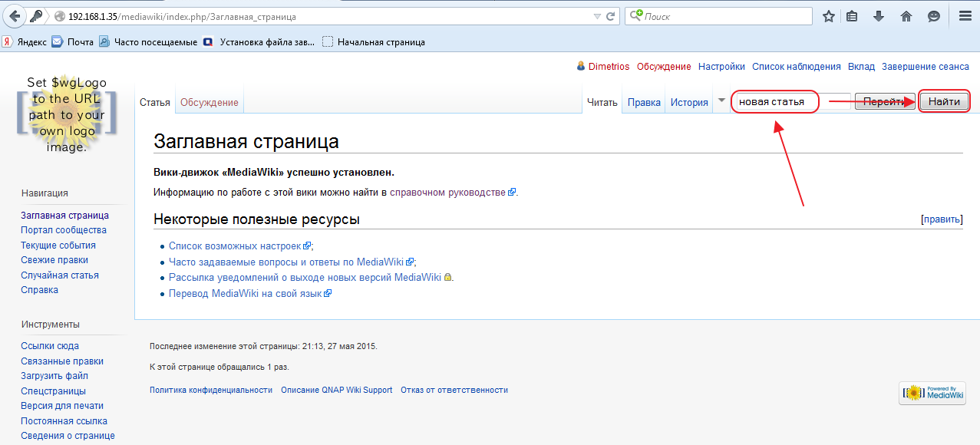Open Заглавная страница in sidebar
980x445 pixels.
point(65,216)
